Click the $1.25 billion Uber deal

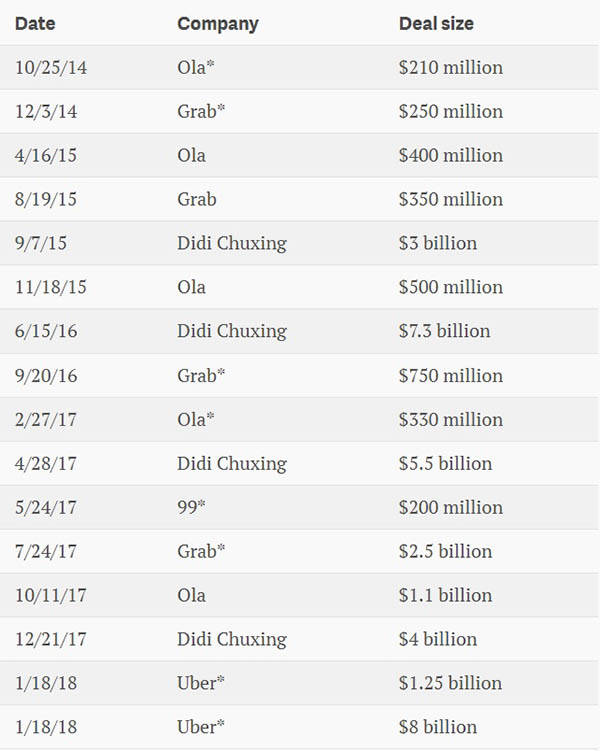[x=451, y=683]
